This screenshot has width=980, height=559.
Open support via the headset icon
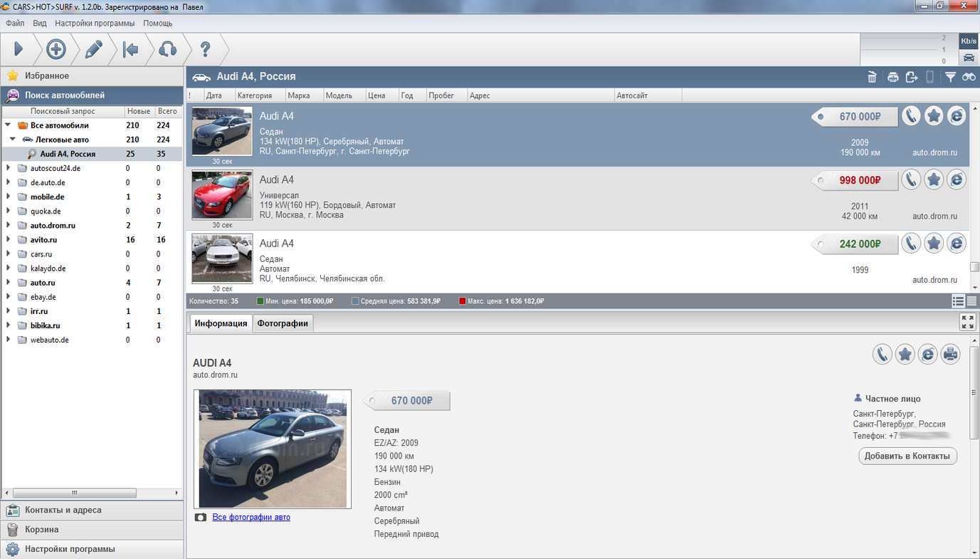pyautogui.click(x=167, y=49)
